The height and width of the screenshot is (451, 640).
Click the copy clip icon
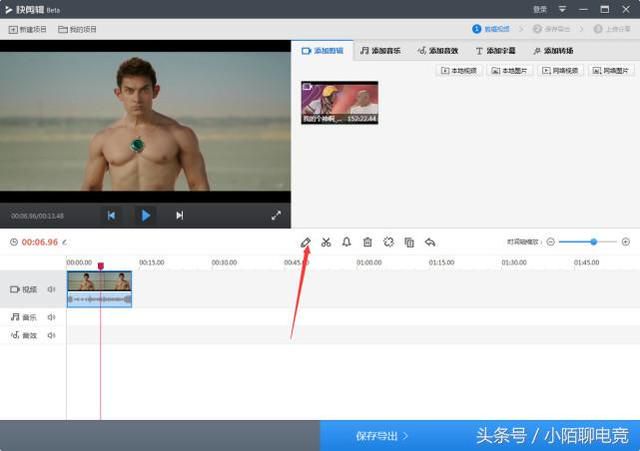click(409, 242)
